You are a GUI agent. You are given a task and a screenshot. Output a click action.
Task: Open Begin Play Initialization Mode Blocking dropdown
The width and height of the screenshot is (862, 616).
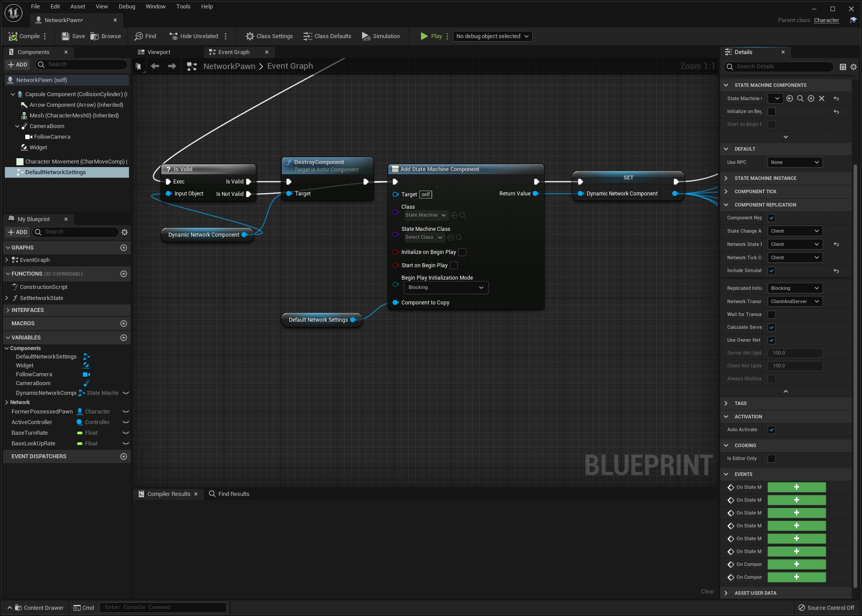click(x=446, y=288)
